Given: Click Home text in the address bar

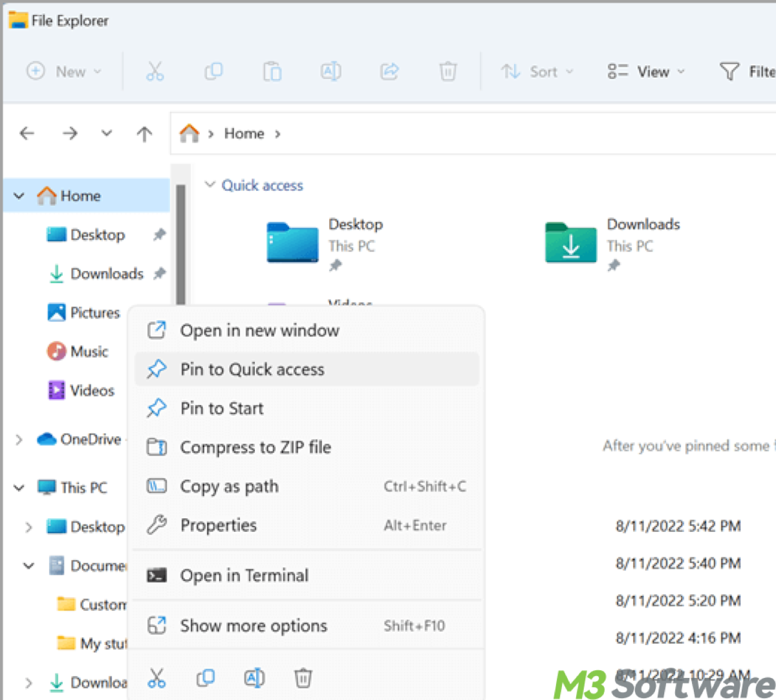Looking at the screenshot, I should tap(244, 133).
